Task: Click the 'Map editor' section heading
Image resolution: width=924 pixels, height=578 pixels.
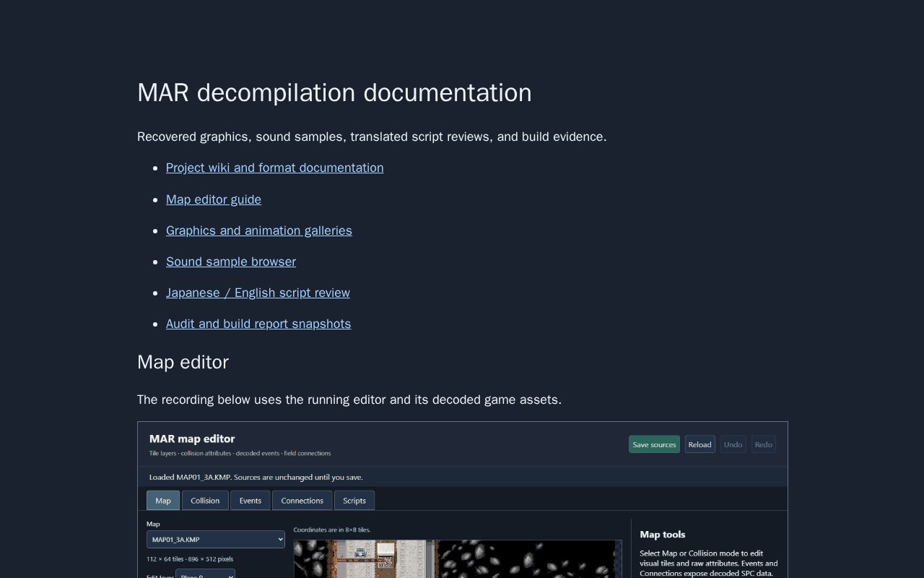Action: point(183,362)
